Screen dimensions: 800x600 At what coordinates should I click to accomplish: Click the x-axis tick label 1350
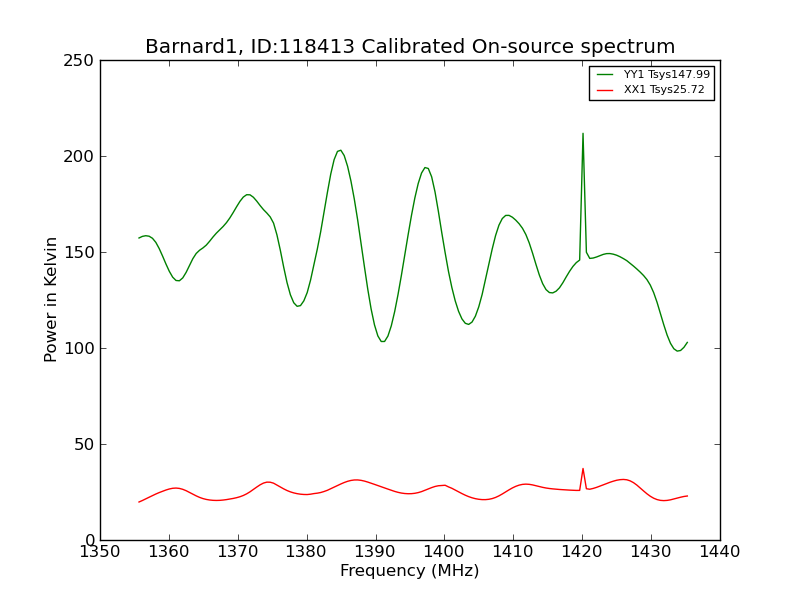coord(100,552)
